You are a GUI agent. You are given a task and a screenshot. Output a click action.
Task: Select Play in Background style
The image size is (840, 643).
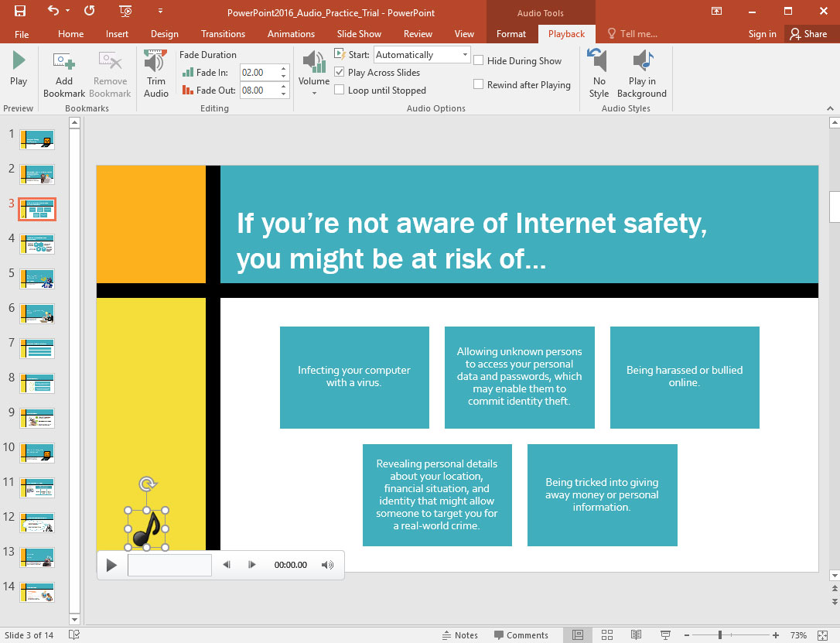coord(642,72)
